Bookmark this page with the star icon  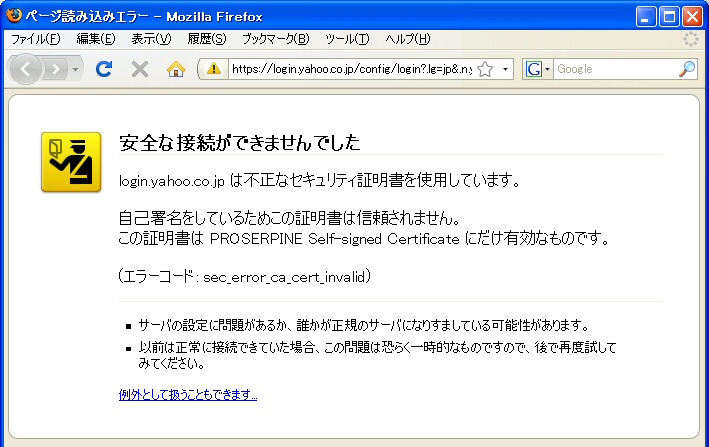pyautogui.click(x=485, y=69)
